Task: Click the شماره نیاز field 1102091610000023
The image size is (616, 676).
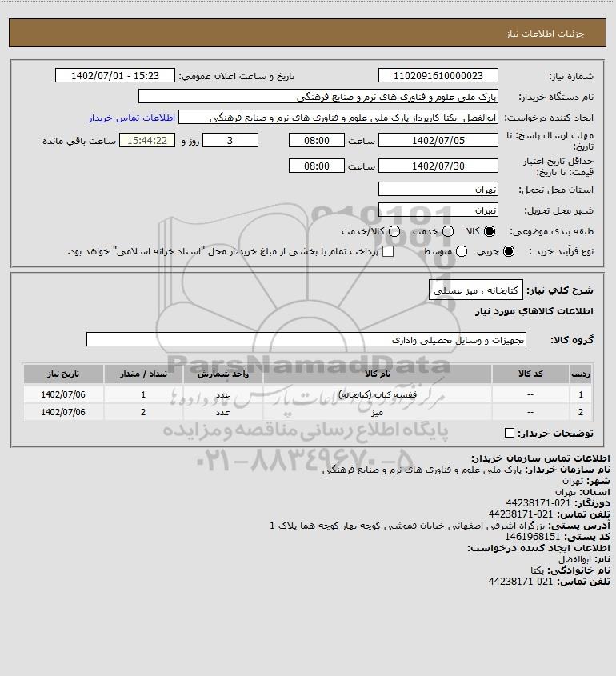Action: tap(438, 75)
